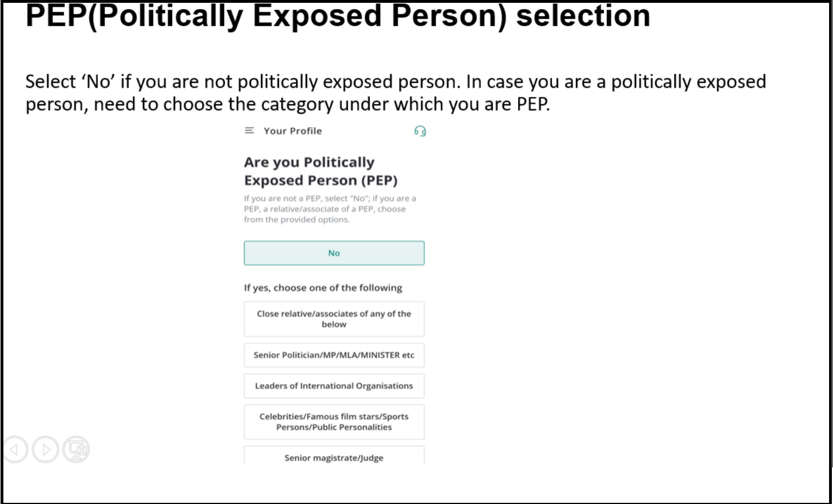Go to the previous slide arrow
This screenshot has width=833, height=504.
15,449
